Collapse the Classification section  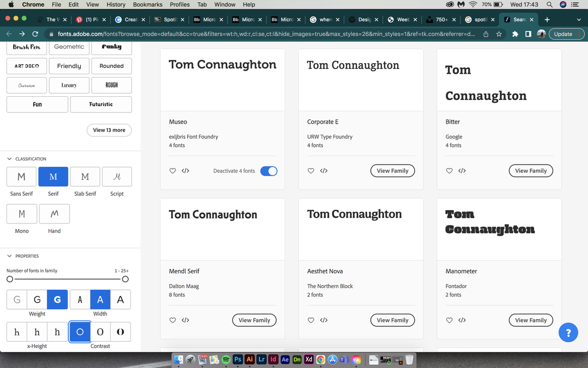click(10, 159)
